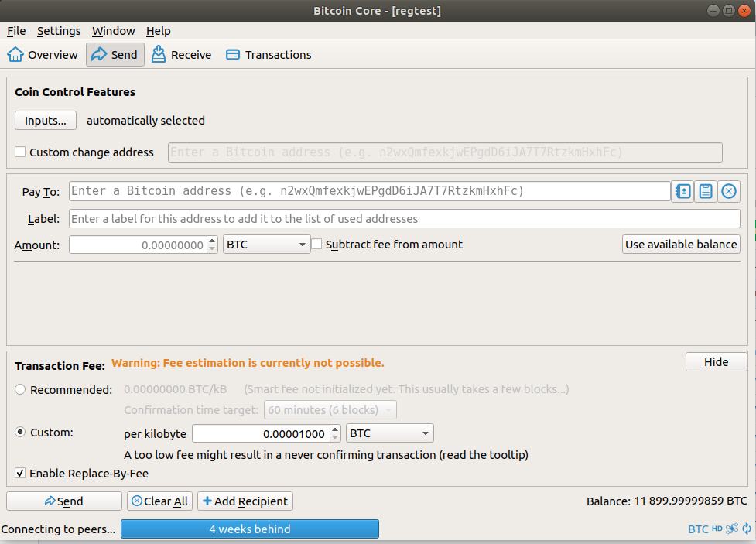The width and height of the screenshot is (756, 544).
Task: Decrease per kilobyte fee with down arrow
Action: pyautogui.click(x=336, y=438)
